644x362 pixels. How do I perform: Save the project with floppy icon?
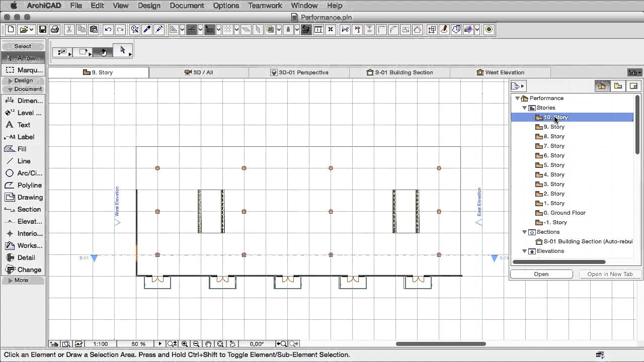pos(43,30)
